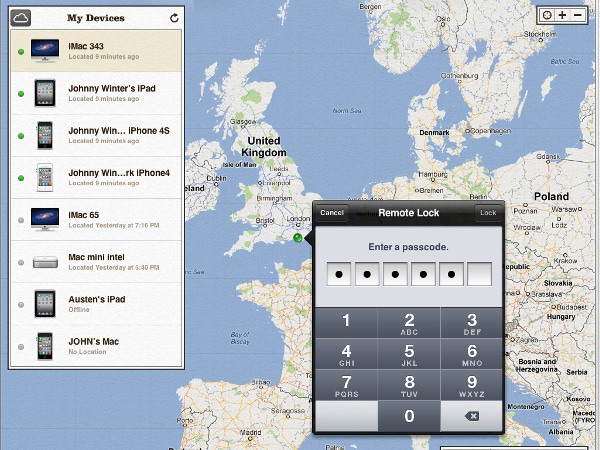Tap keypad digit 2 ABC
This screenshot has width=600, height=450.
click(409, 323)
